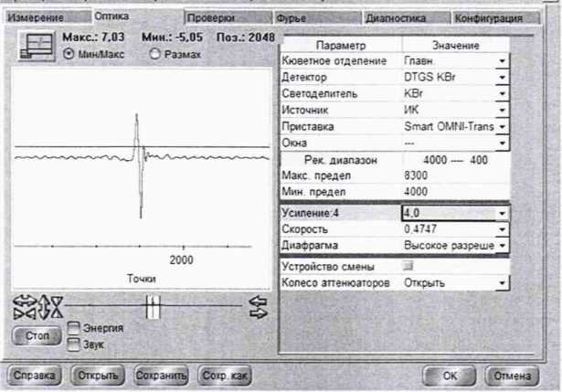Enable the Энергия checkbox
562x392 pixels.
[73, 327]
